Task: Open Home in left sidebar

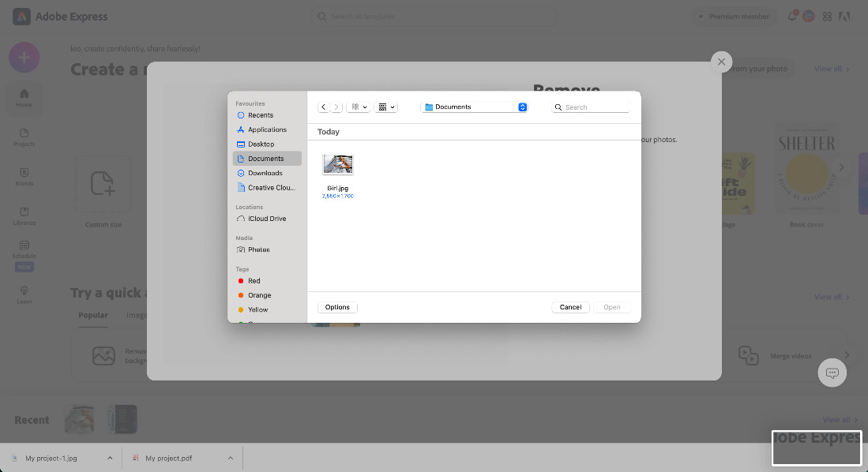Action: 24,98
